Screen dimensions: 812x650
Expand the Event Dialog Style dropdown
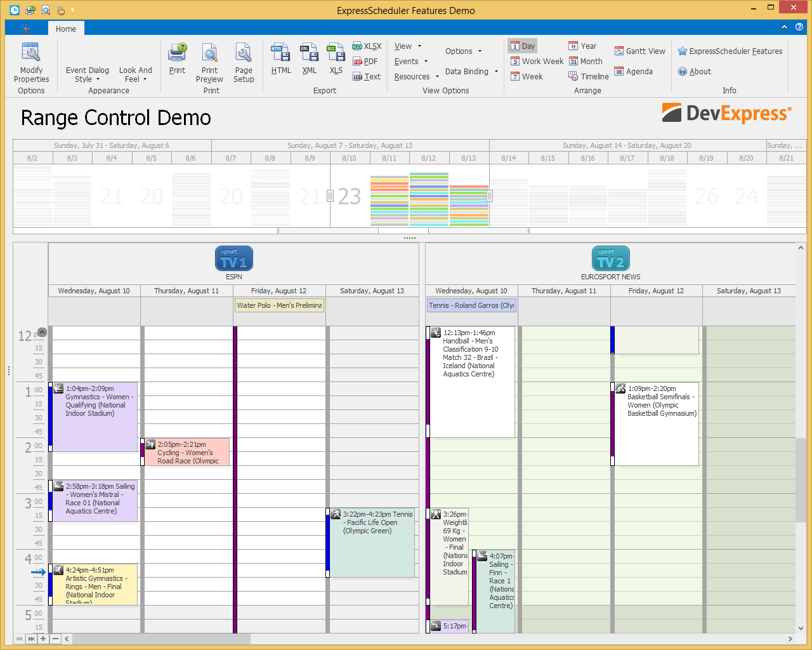[87, 75]
